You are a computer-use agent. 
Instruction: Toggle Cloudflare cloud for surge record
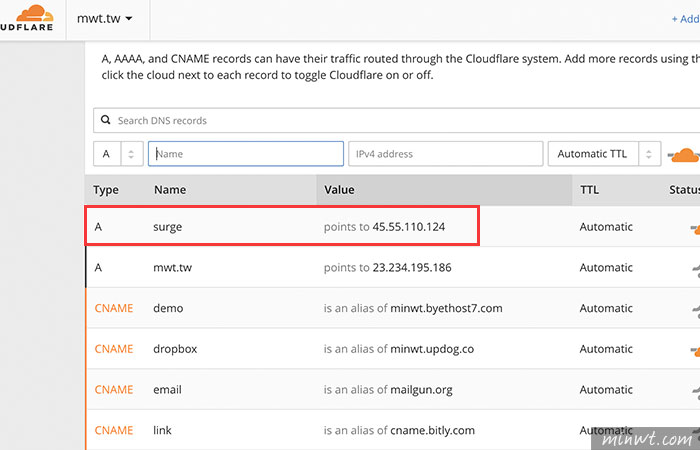click(x=695, y=228)
